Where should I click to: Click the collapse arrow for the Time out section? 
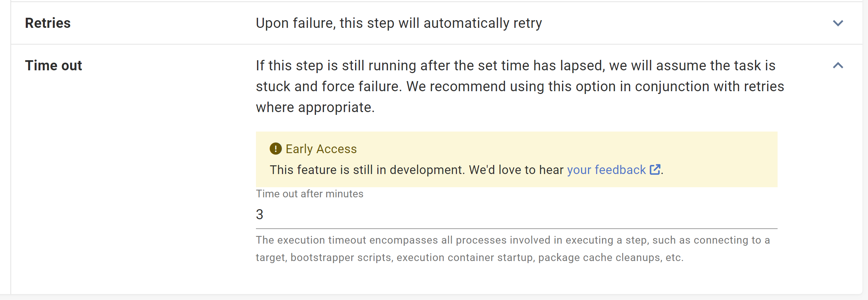838,65
